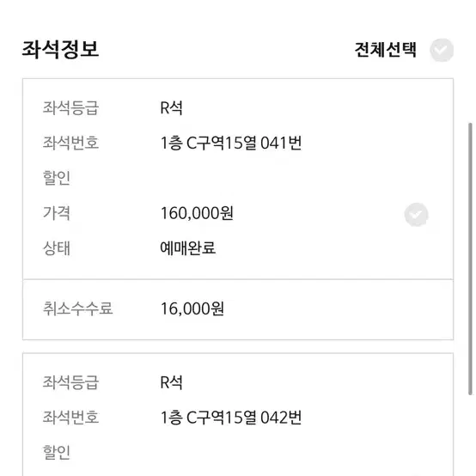Click the 취소수수료 label
Image resolution: width=476 pixels, height=476 pixels.
pyautogui.click(x=77, y=308)
